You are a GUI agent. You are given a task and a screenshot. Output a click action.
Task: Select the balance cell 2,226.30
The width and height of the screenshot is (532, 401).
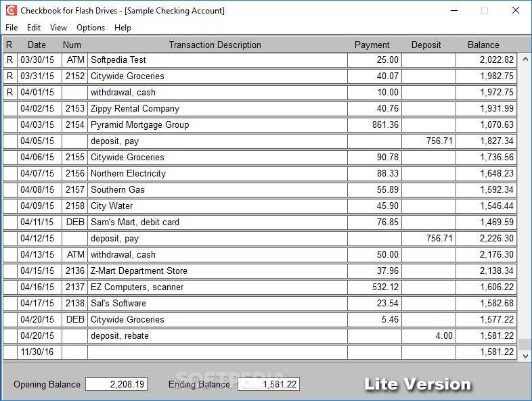(x=486, y=239)
